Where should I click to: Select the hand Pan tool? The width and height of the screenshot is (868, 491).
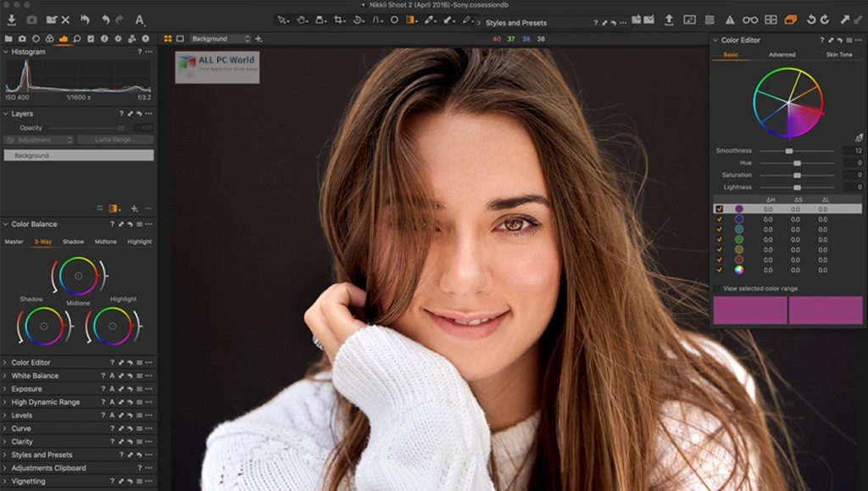301,20
